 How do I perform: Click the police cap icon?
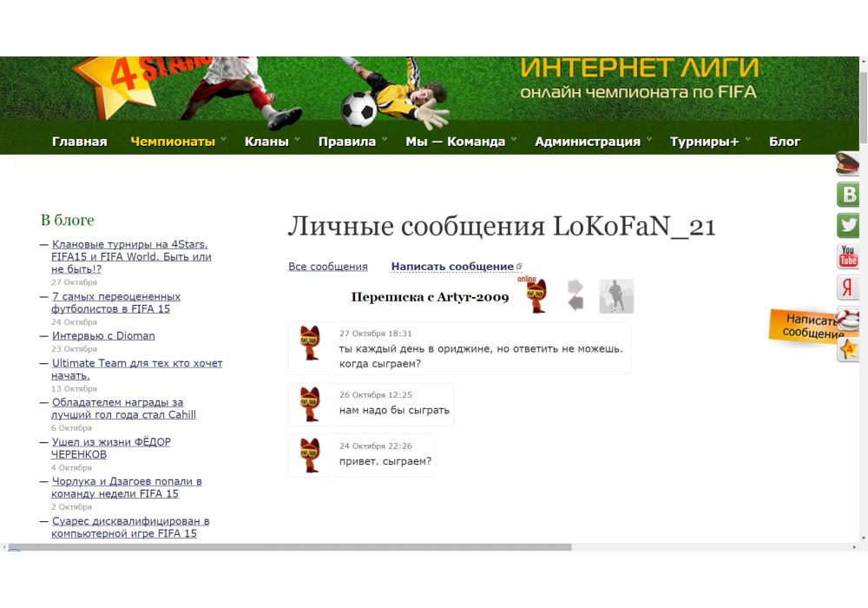(847, 164)
